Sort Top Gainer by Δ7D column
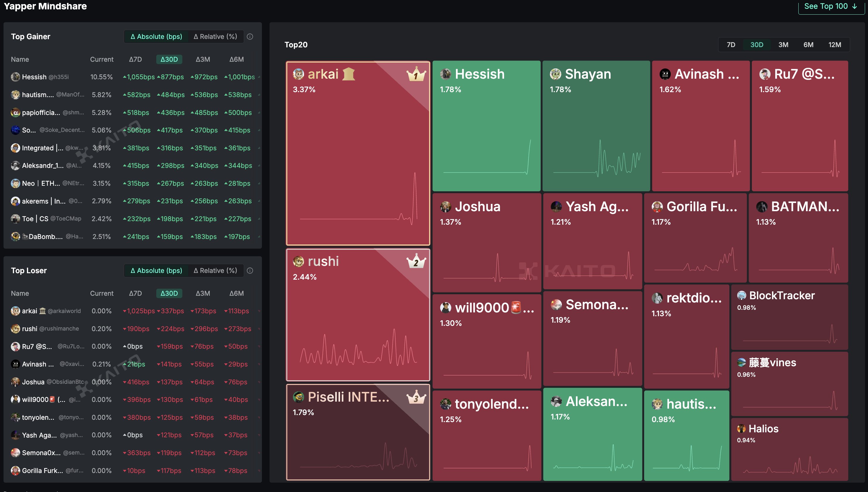Screen dimensions: 868x492 (x=135, y=59)
